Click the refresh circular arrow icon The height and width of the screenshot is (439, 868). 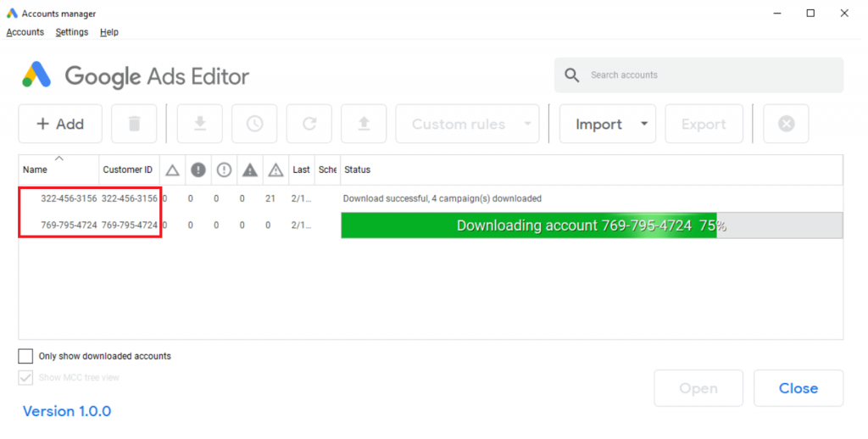[309, 124]
